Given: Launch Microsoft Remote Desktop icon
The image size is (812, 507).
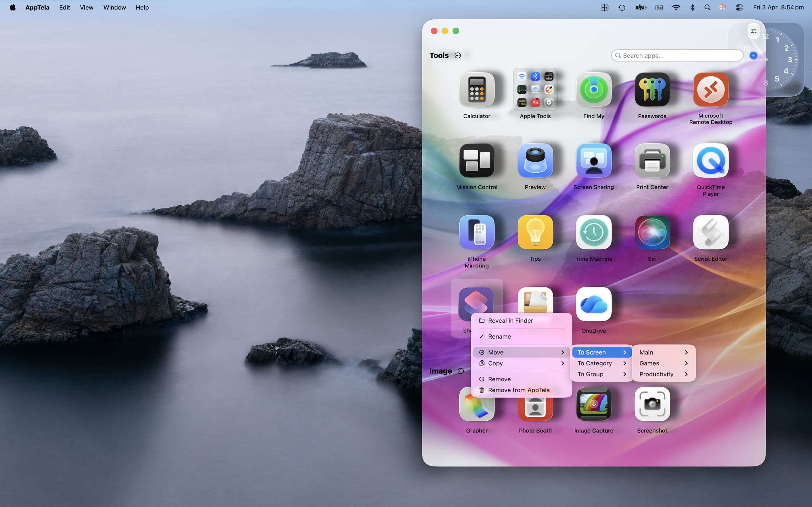Looking at the screenshot, I should pos(710,90).
